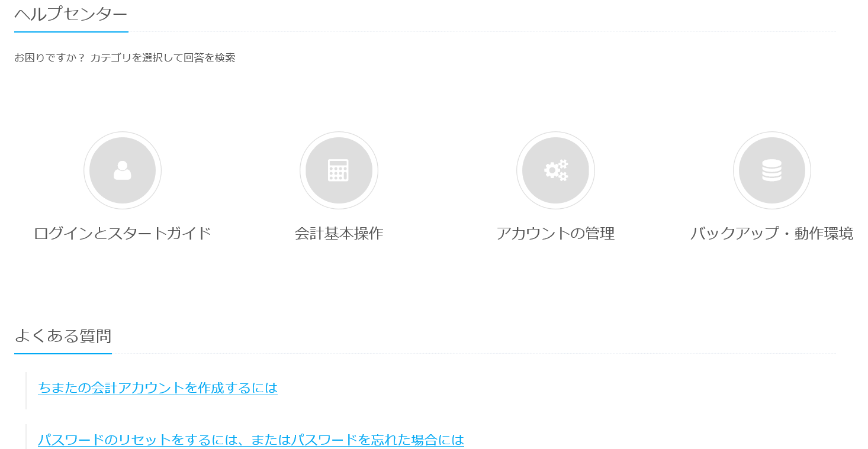Screen dimensions: 868x449
Task: View the バックアップ・動作環境 category label
Action: pos(772,233)
